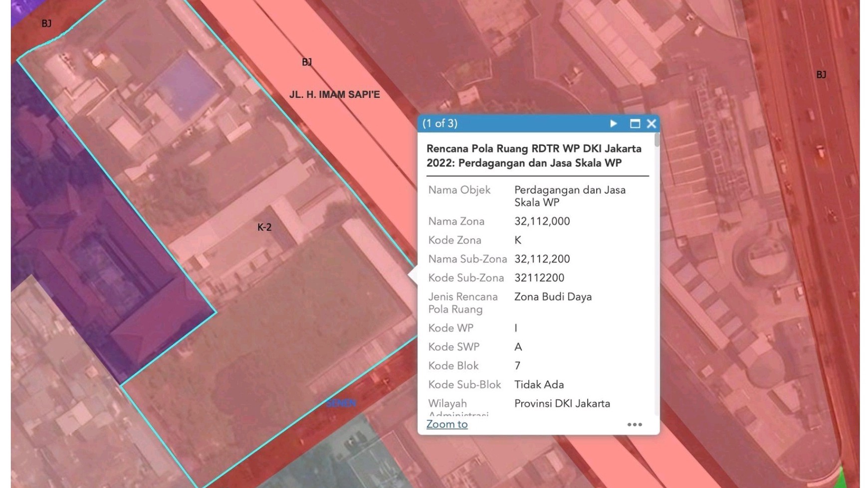Click the Zona Budi Daya value
The image size is (868, 488).
(x=553, y=297)
